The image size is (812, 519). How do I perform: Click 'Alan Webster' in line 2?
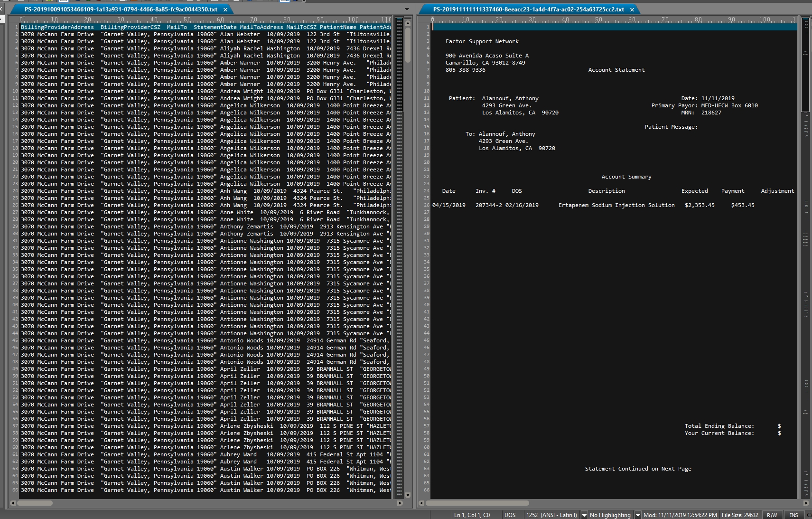[240, 34]
